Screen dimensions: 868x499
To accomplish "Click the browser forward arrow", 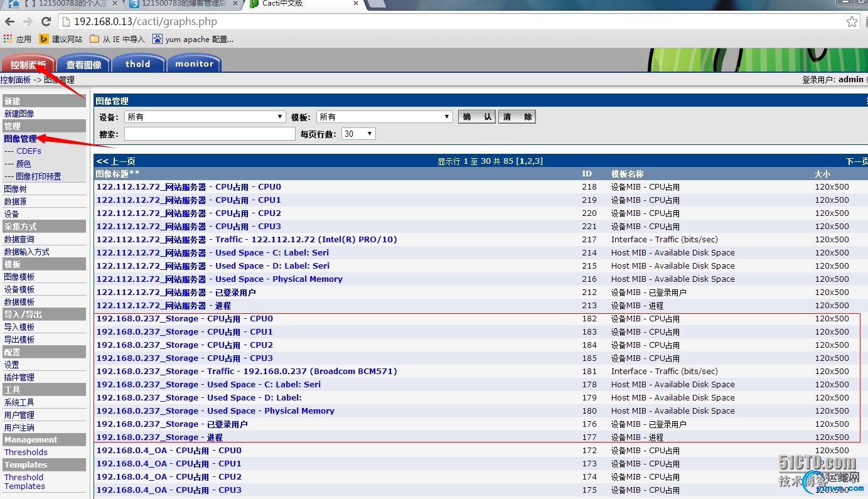I will pyautogui.click(x=27, y=21).
